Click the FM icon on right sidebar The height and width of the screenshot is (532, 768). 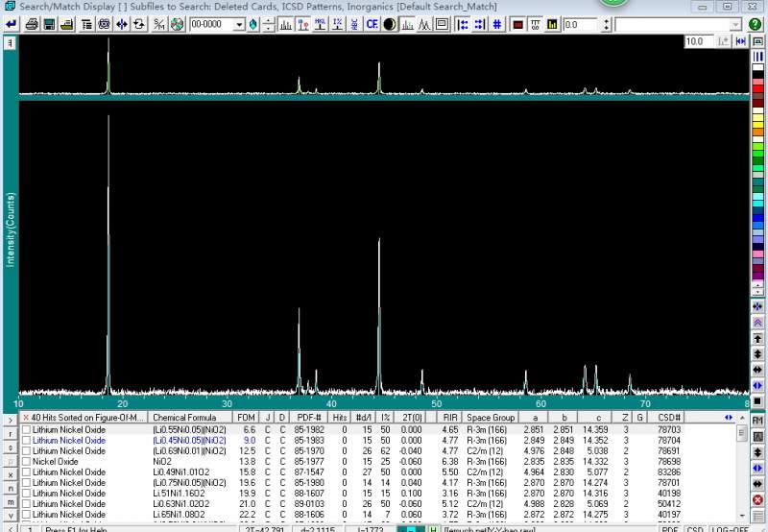757,421
